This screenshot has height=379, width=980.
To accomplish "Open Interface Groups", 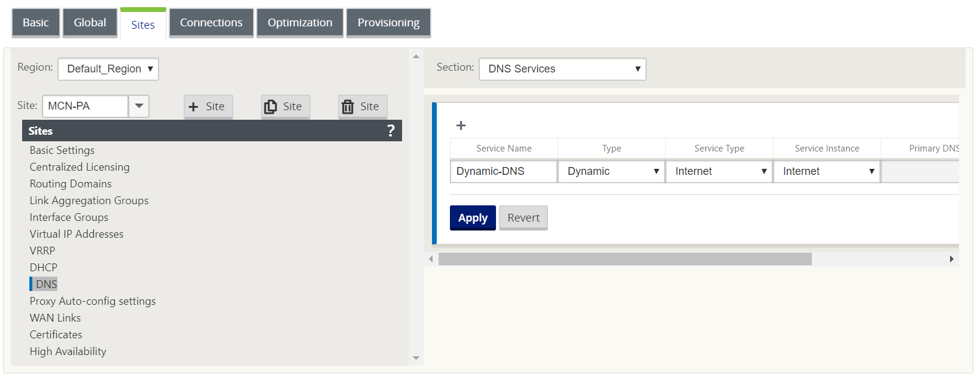I will click(x=69, y=217).
